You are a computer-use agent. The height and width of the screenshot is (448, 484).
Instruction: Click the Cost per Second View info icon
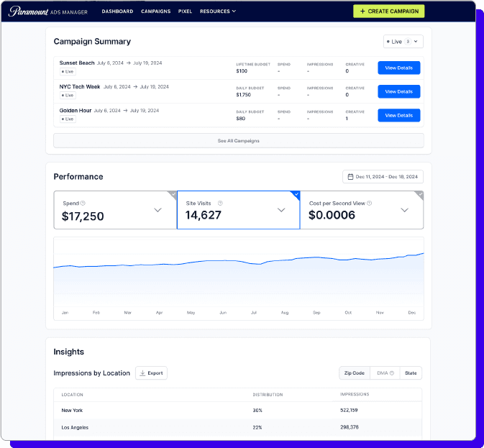(x=370, y=204)
